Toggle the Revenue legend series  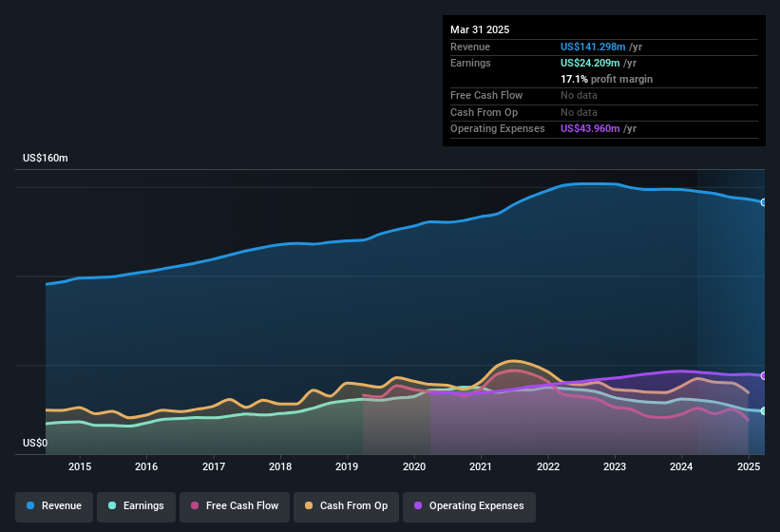[54, 506]
